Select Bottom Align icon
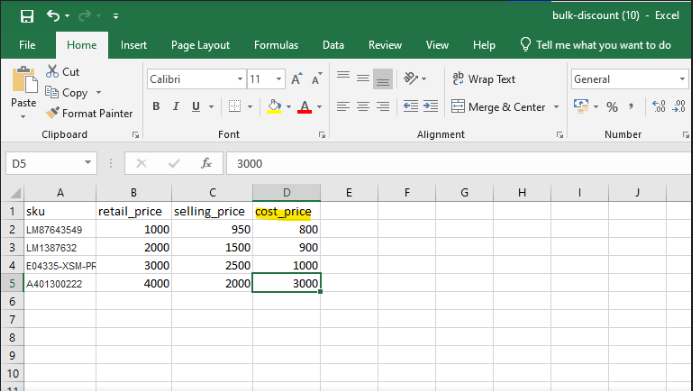693x391 pixels. coord(383,79)
